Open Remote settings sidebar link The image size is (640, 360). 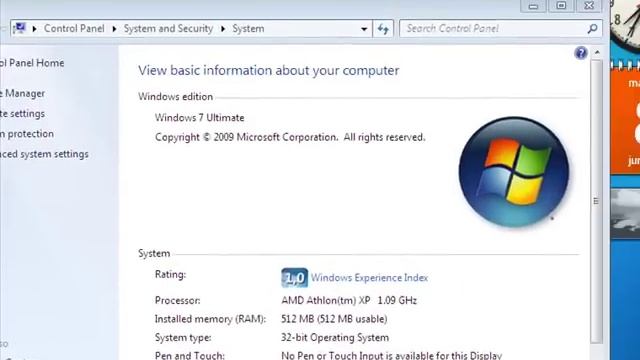coord(22,113)
